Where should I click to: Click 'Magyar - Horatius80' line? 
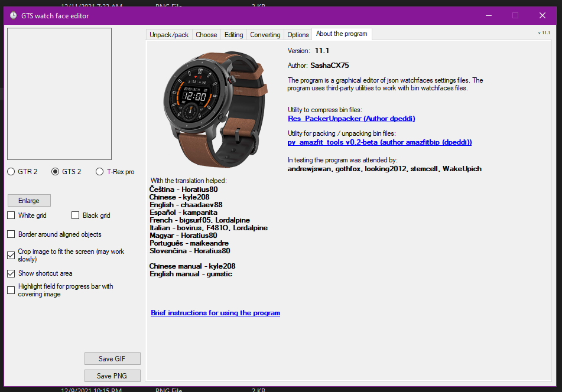184,236
